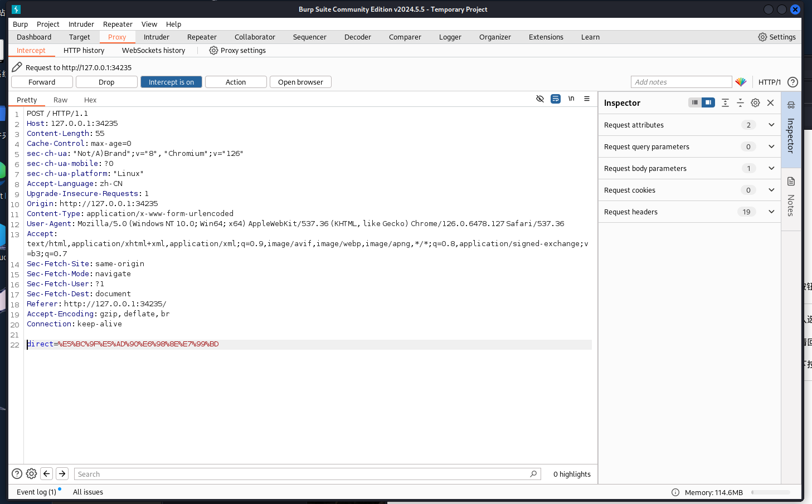
Task: Click the magnifier icon in the search box
Action: [x=533, y=473]
